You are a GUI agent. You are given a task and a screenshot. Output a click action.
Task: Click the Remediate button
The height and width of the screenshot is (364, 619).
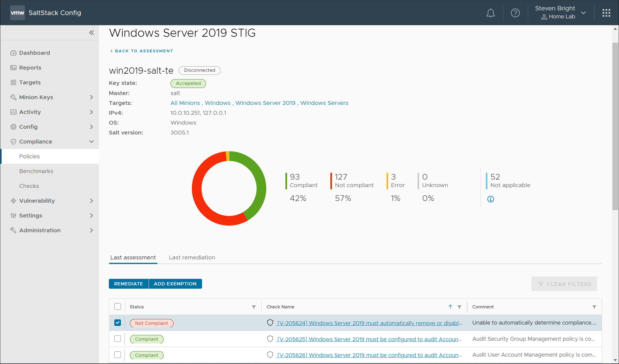pyautogui.click(x=128, y=284)
